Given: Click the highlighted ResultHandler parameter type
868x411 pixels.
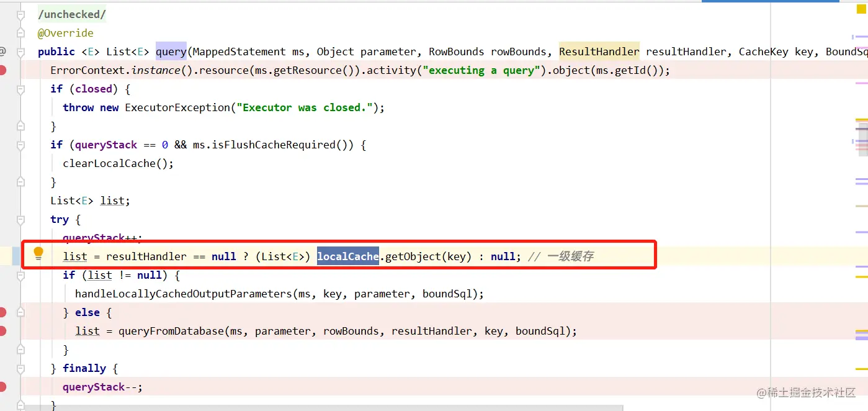Looking at the screenshot, I should [x=599, y=52].
